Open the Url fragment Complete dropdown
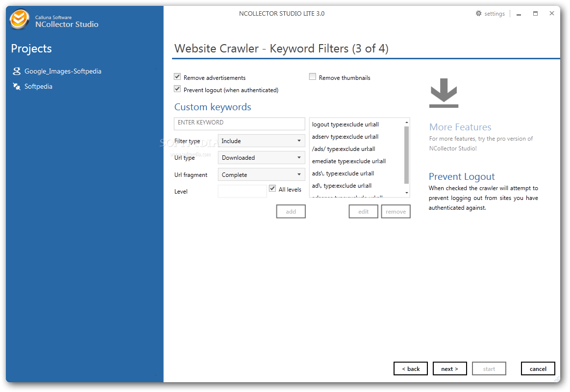Image resolution: width=570 pixels, height=392 pixels. click(261, 175)
